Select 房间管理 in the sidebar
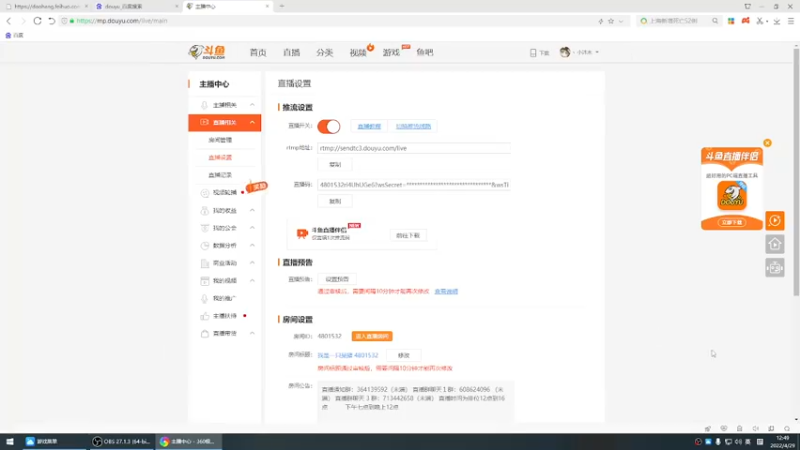Image resolution: width=800 pixels, height=450 pixels. 220,140
